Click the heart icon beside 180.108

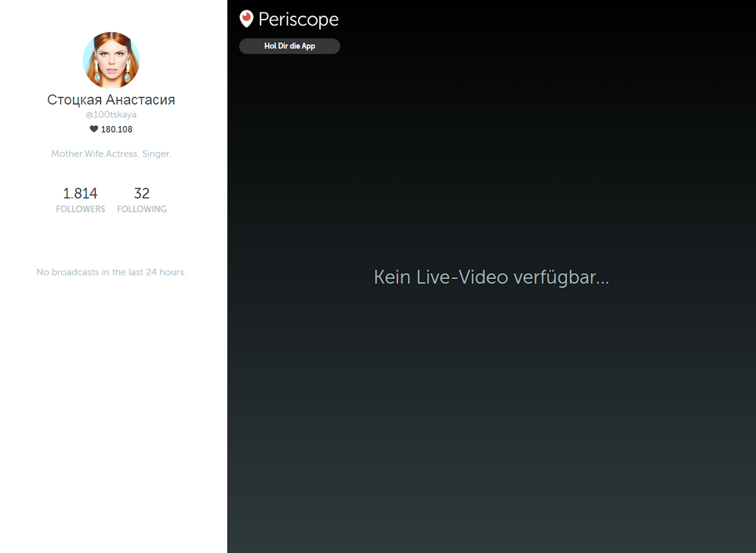[94, 129]
